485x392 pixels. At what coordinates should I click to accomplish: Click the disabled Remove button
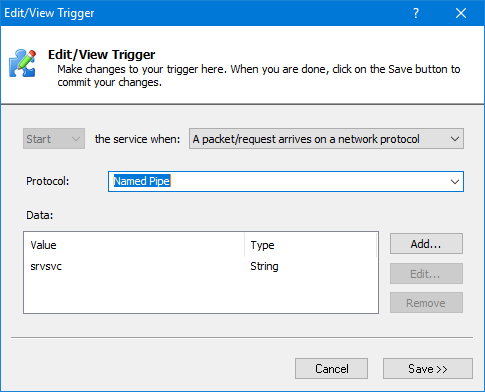click(x=426, y=303)
